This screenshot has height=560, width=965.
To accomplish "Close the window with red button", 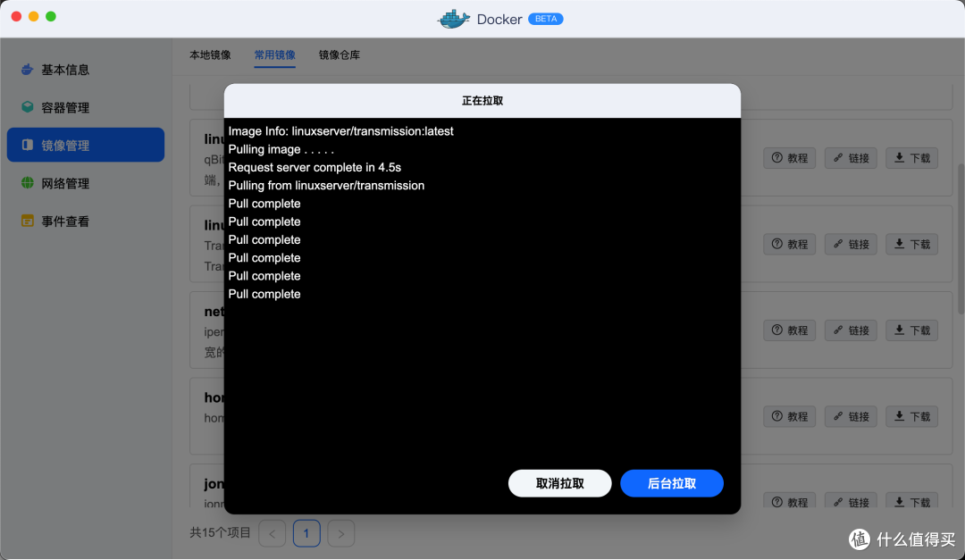I will pos(17,17).
